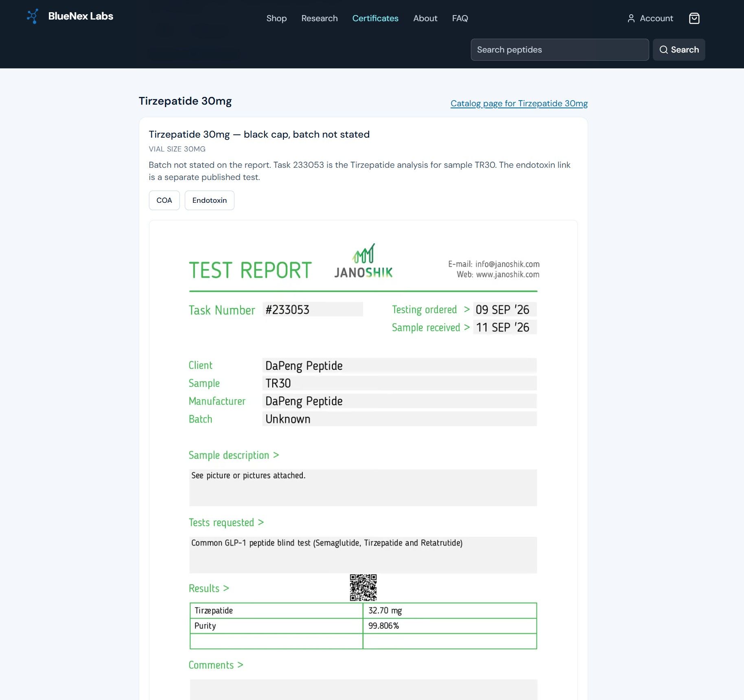Click task number #233053
The height and width of the screenshot is (700, 744).
[287, 309]
